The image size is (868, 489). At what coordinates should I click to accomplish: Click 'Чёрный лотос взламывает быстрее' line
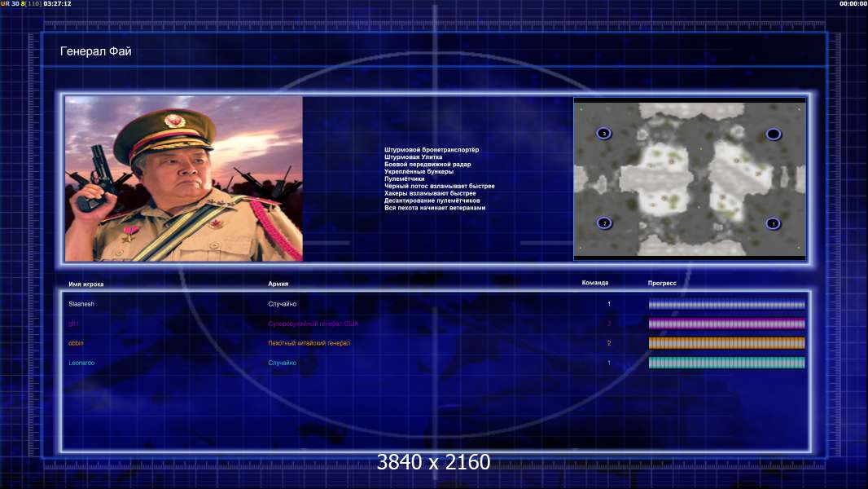[440, 186]
